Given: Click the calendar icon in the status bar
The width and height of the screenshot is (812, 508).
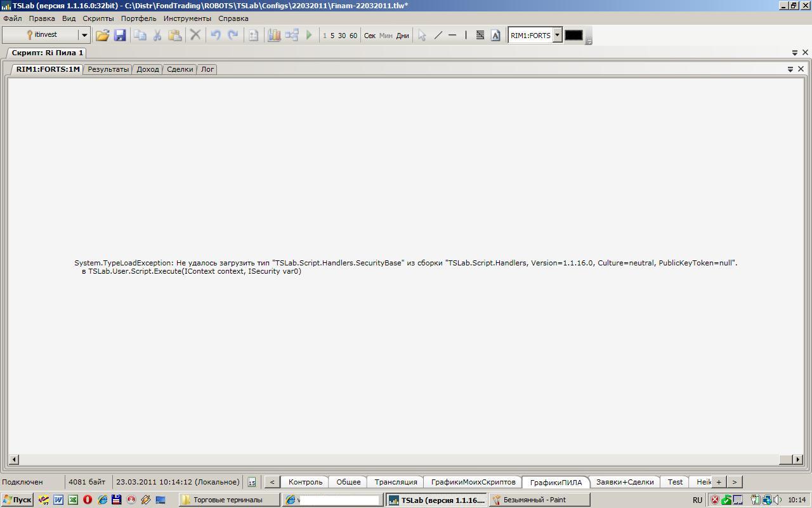Looking at the screenshot, I should pyautogui.click(x=252, y=482).
